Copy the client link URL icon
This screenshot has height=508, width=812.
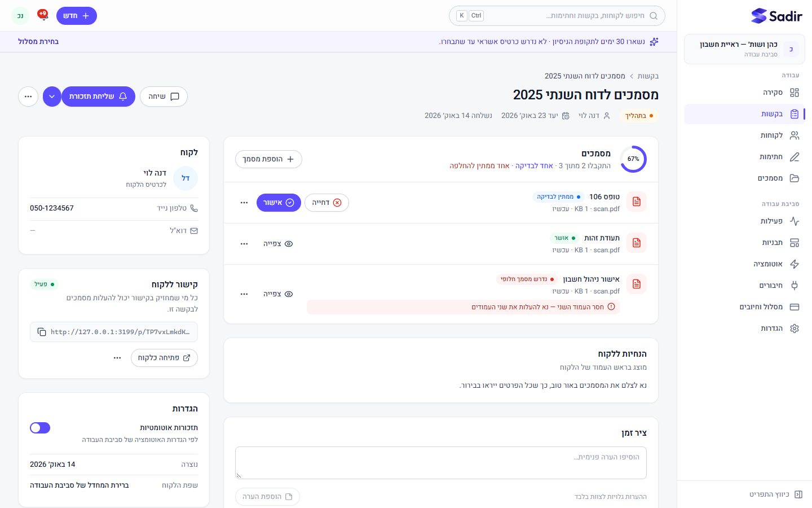tap(42, 332)
